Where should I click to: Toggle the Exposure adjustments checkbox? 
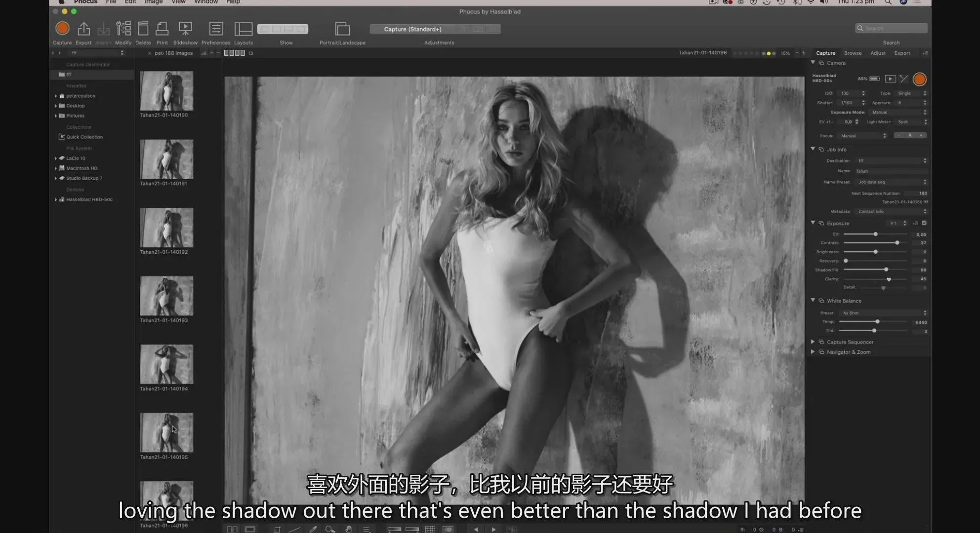924,223
